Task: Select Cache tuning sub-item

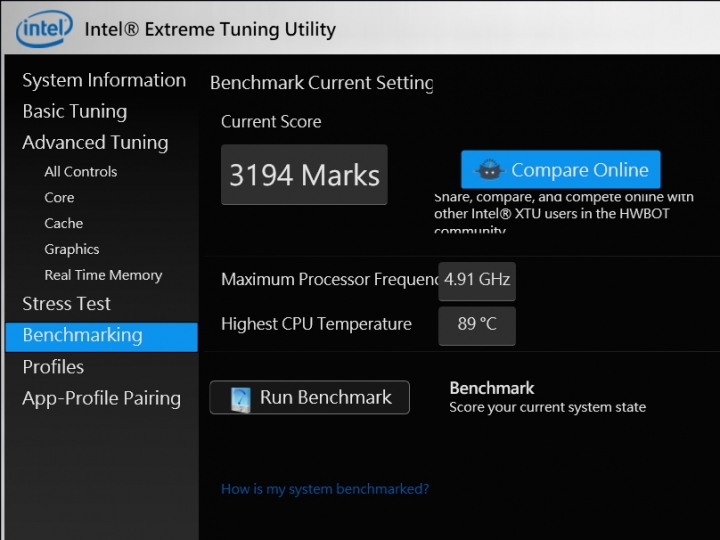Action: click(x=64, y=223)
